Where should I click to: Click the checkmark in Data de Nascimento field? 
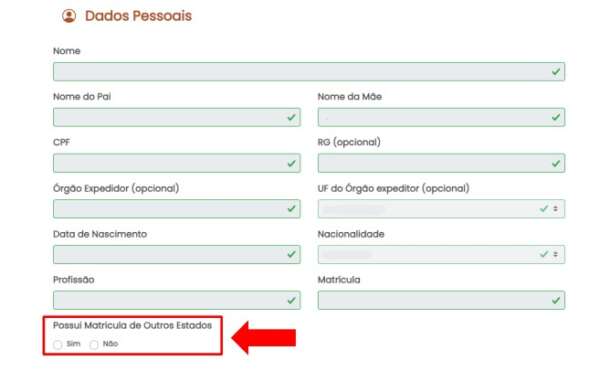291,254
